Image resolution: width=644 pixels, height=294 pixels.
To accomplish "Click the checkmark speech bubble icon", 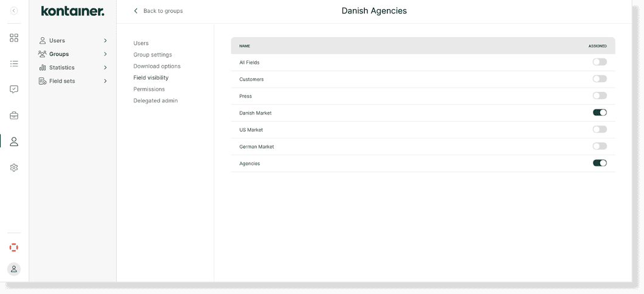I will tap(14, 89).
